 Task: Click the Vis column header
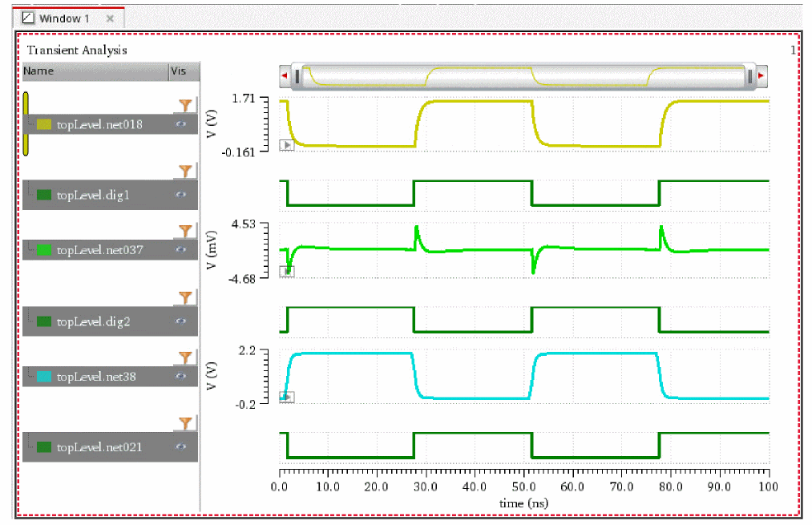pyautogui.click(x=184, y=71)
